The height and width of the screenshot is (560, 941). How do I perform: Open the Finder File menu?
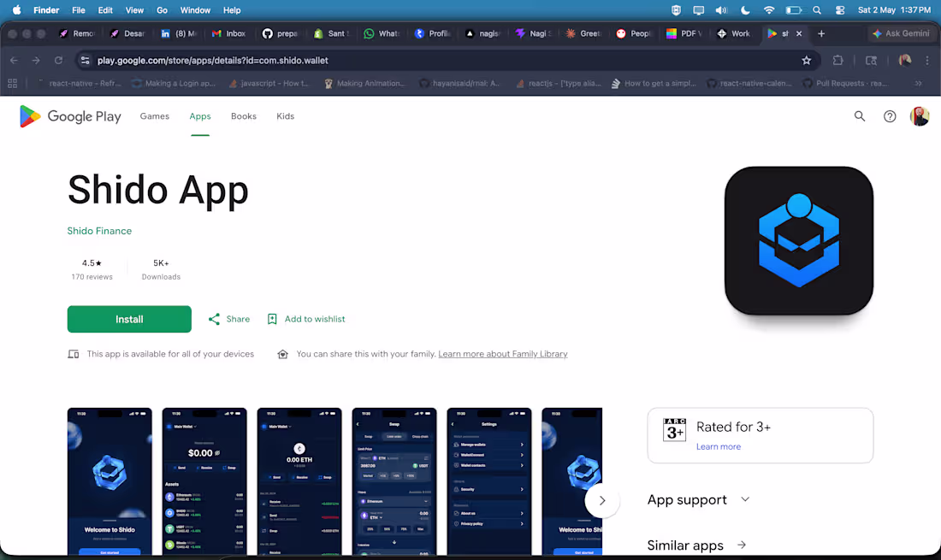tap(78, 10)
